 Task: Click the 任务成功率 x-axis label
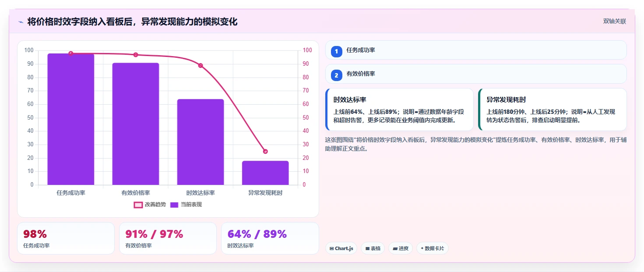point(71,193)
